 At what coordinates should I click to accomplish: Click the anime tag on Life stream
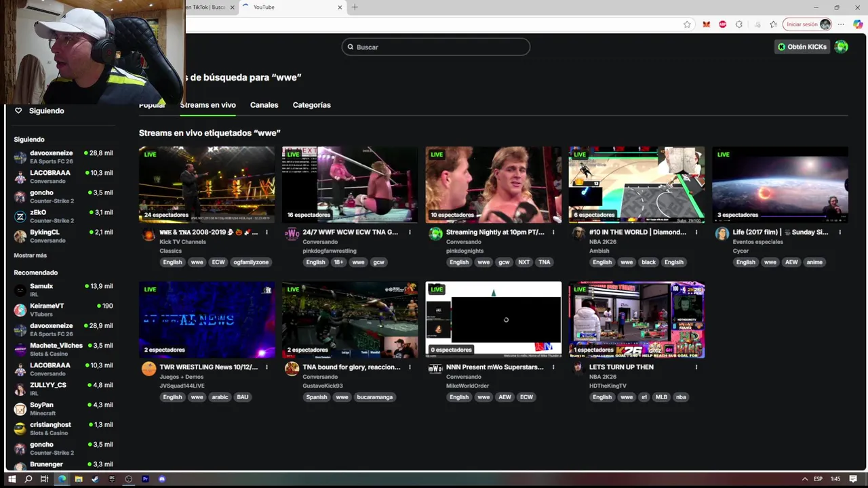click(814, 262)
